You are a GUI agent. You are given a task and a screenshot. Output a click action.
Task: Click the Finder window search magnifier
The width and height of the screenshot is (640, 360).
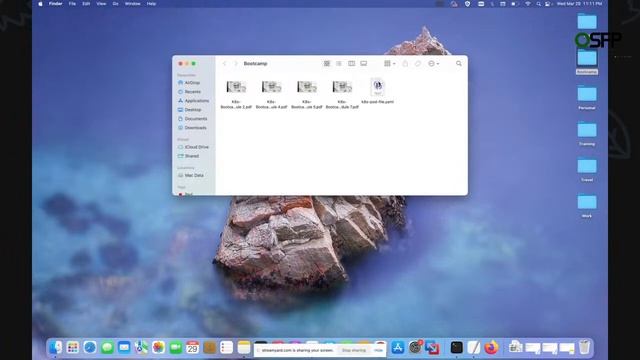(x=459, y=64)
